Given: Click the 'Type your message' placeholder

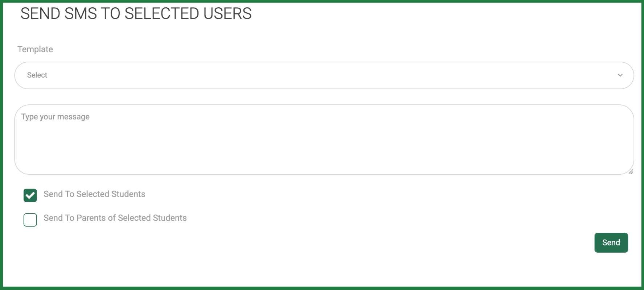Looking at the screenshot, I should point(55,117).
